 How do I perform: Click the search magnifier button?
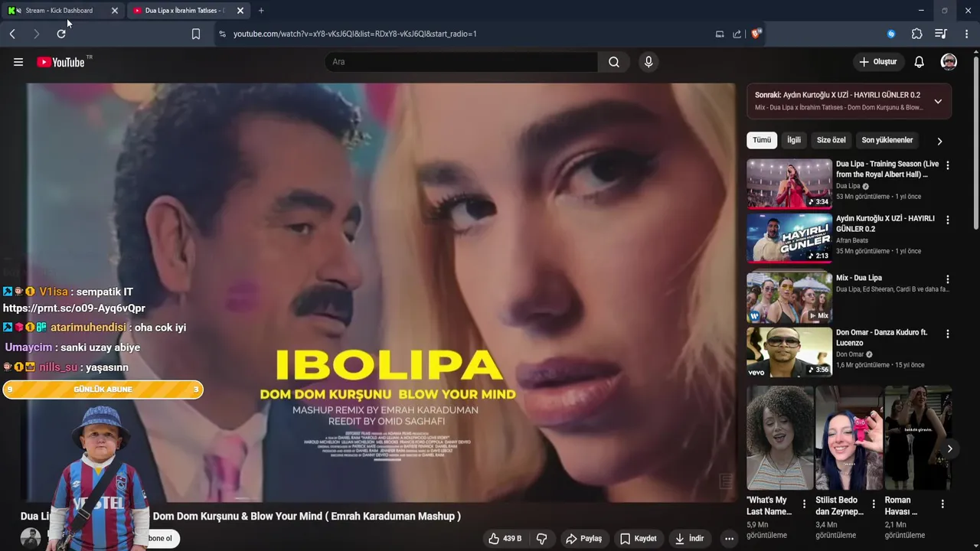(614, 62)
